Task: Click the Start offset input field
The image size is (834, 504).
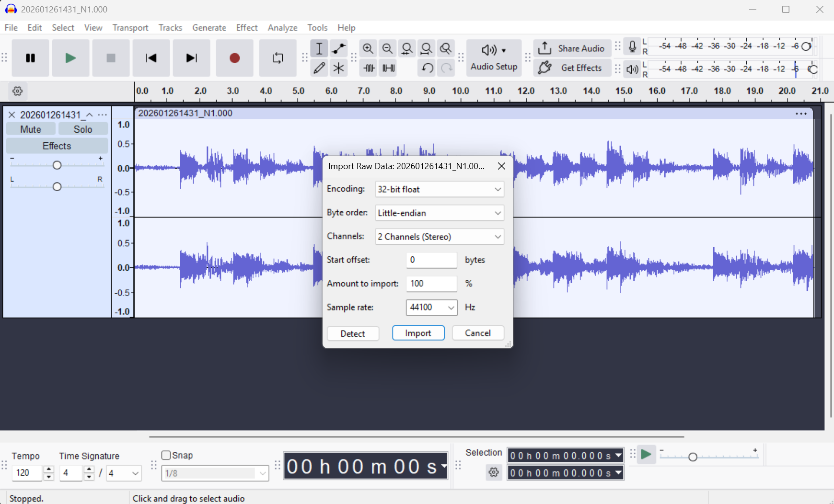Action: pyautogui.click(x=431, y=260)
